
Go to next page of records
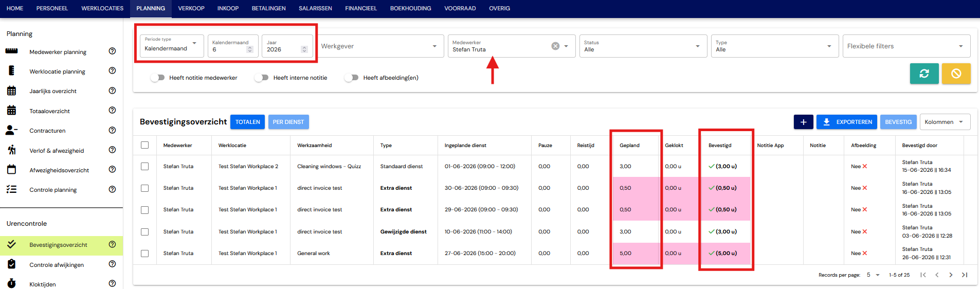point(951,275)
